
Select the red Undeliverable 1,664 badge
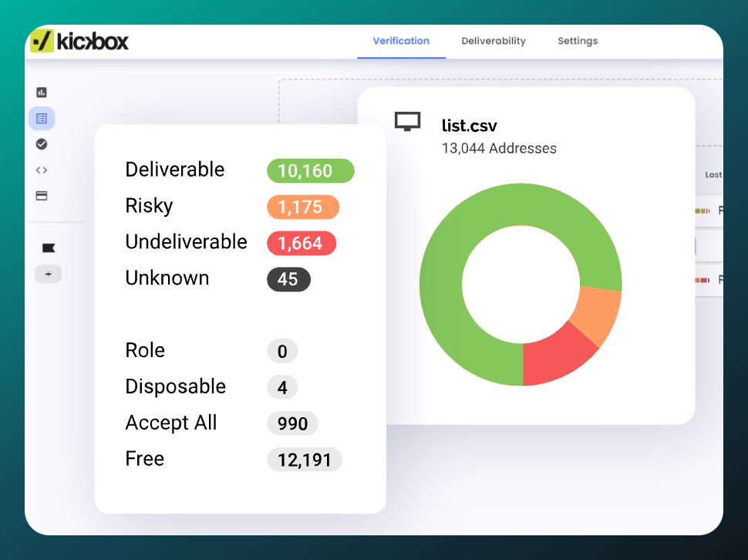[301, 243]
